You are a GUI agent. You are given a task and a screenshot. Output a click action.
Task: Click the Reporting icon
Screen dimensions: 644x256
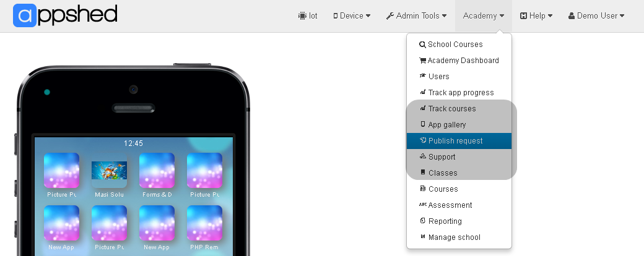(422, 220)
